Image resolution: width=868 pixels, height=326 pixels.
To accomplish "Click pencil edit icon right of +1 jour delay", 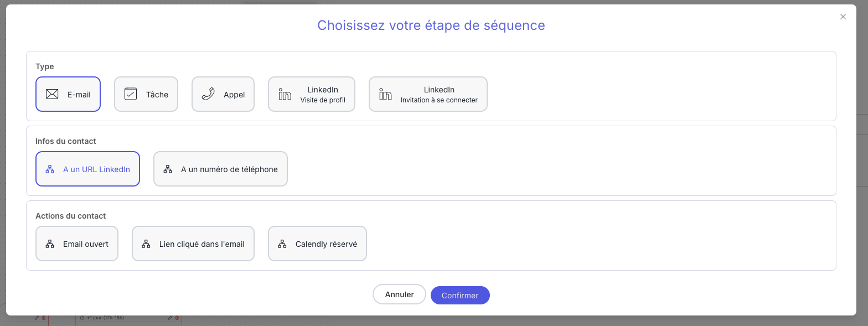I will [x=170, y=318].
